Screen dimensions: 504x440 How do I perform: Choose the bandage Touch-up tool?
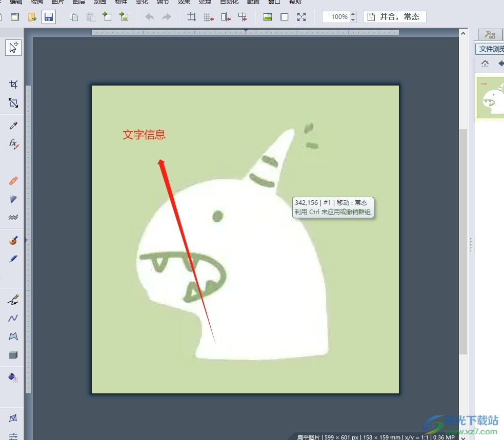(x=13, y=181)
